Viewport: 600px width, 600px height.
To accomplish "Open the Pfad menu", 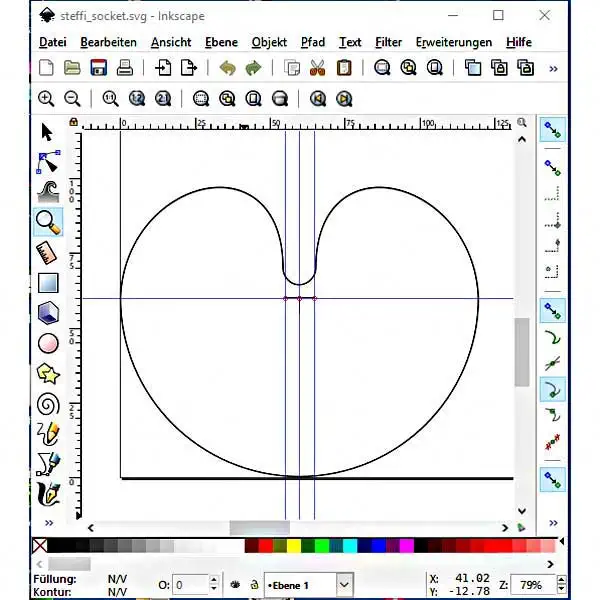I will [x=312, y=42].
